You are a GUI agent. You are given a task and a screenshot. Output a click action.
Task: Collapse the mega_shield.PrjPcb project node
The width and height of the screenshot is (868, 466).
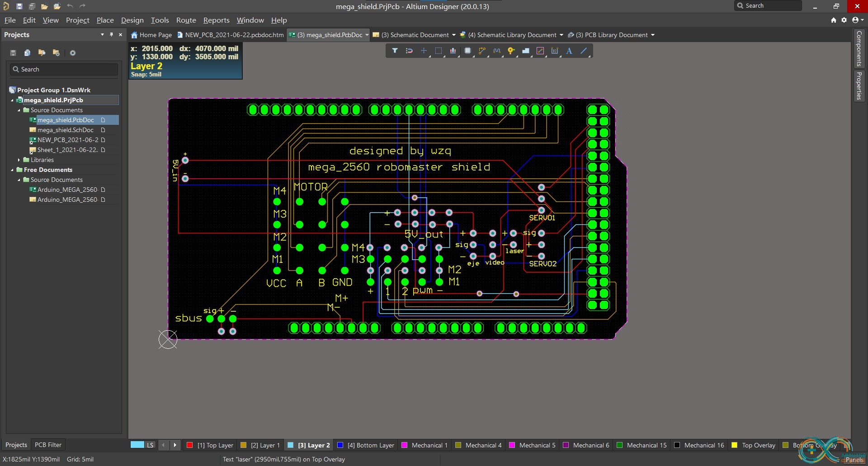click(12, 100)
